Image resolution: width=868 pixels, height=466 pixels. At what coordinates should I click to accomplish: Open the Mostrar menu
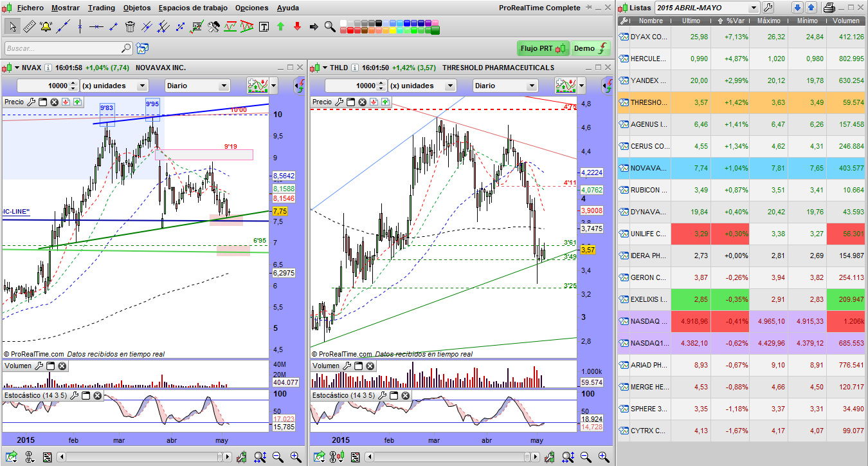66,8
